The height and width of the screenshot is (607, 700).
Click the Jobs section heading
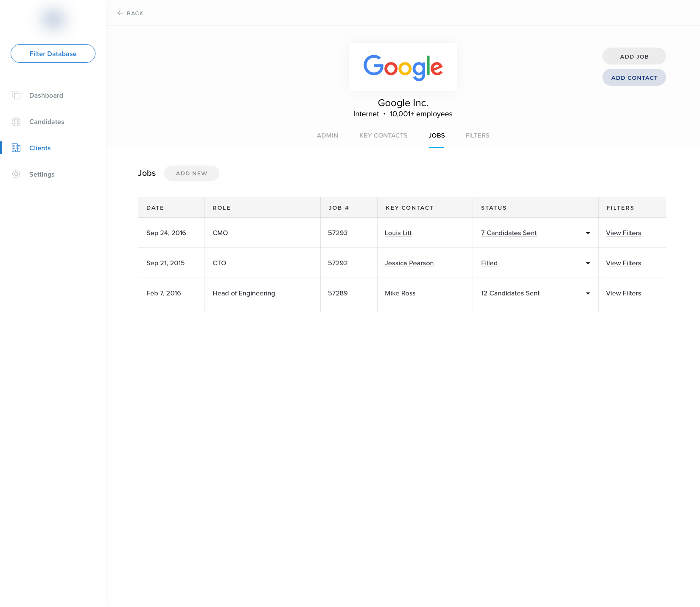click(147, 173)
